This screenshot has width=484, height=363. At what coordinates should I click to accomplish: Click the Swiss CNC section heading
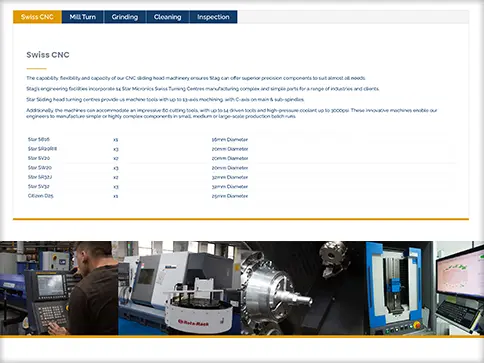pos(48,55)
